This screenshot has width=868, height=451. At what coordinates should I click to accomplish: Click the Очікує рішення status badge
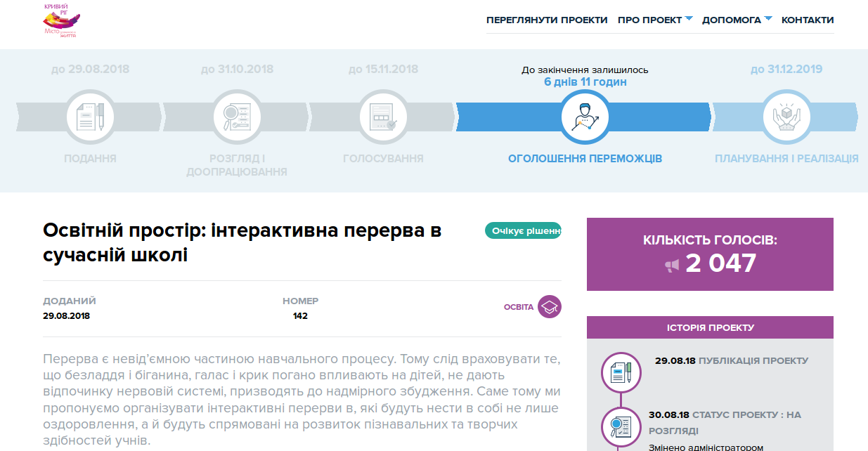(523, 230)
